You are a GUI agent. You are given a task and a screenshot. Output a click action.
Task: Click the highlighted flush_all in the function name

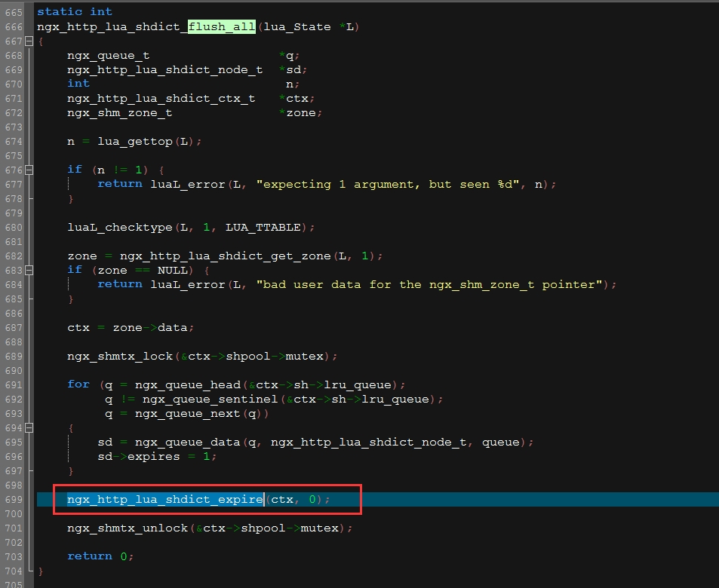point(222,26)
